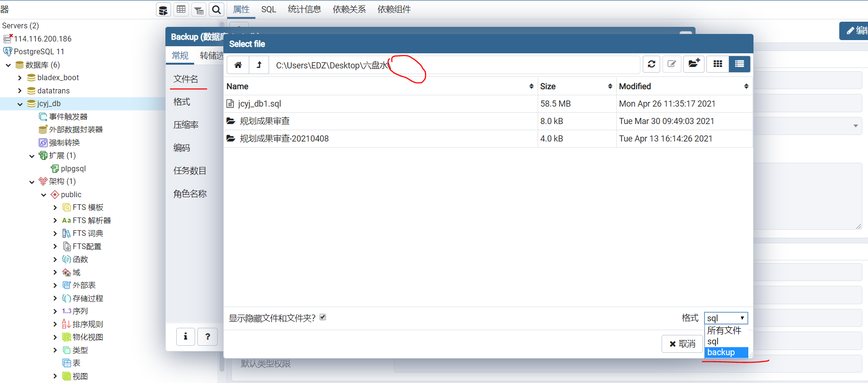Sort files by Size column
868x383 pixels.
(x=577, y=86)
